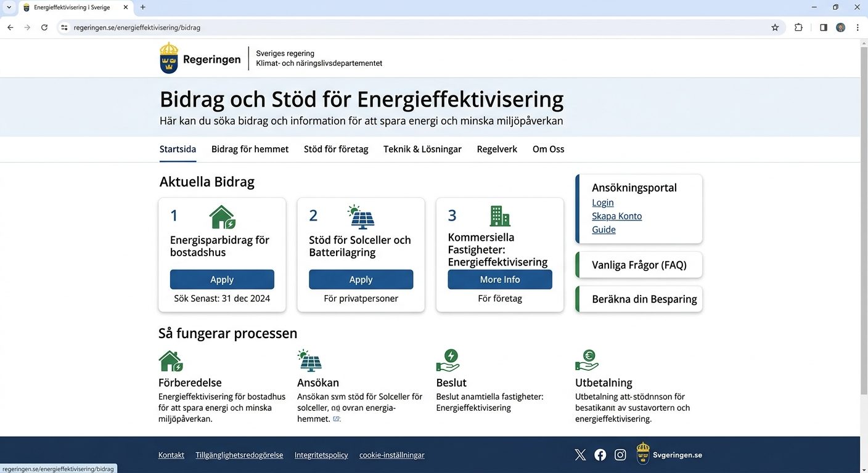
Task: Open Stöd för företag menu
Action: [336, 149]
